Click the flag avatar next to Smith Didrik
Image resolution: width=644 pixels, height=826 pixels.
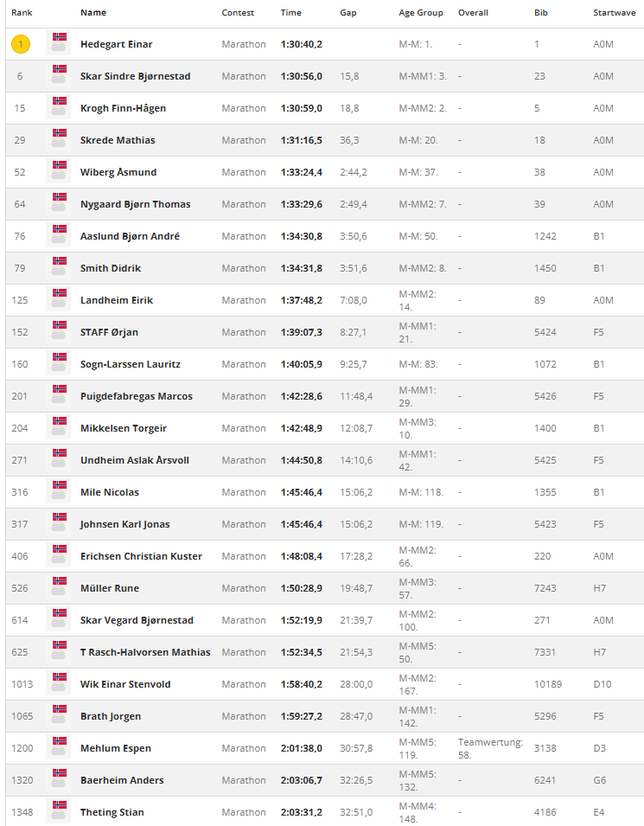pos(59,268)
